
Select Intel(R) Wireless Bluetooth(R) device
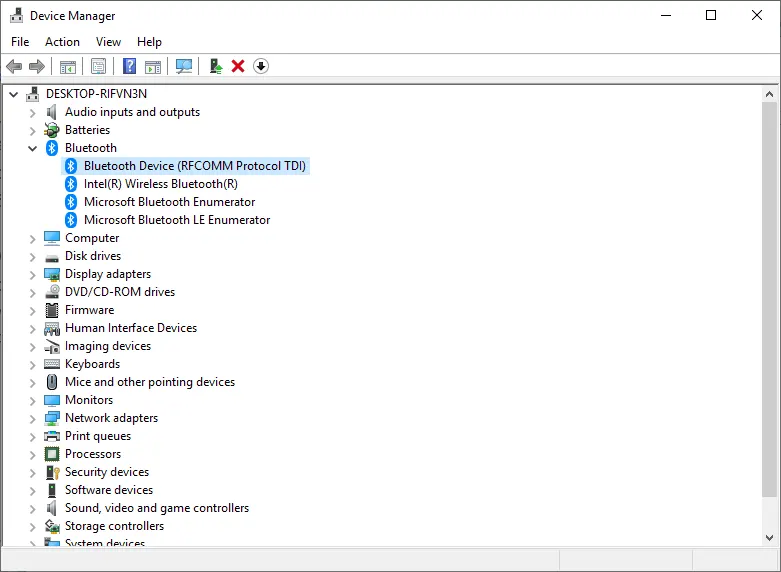pos(160,184)
